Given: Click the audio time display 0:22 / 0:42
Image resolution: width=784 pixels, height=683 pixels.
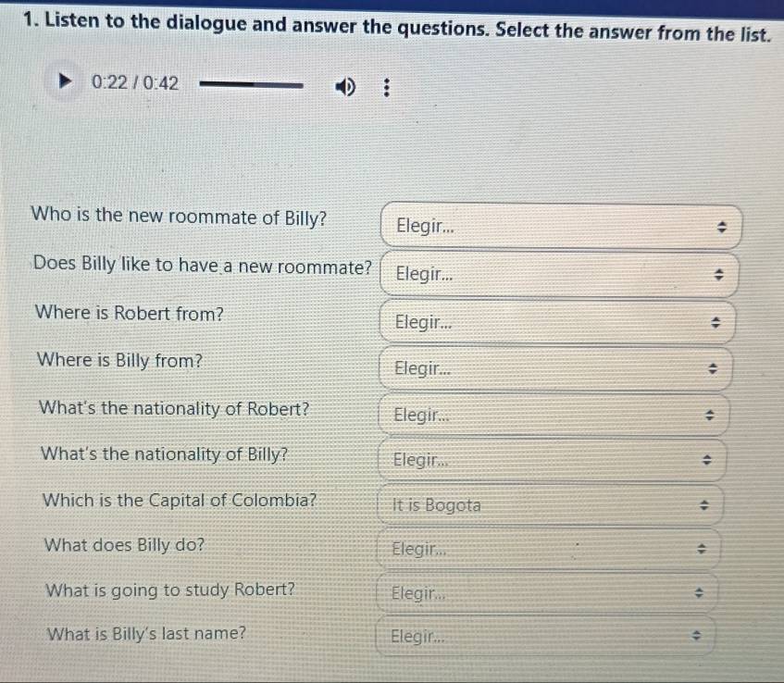Looking at the screenshot, I should tap(135, 83).
